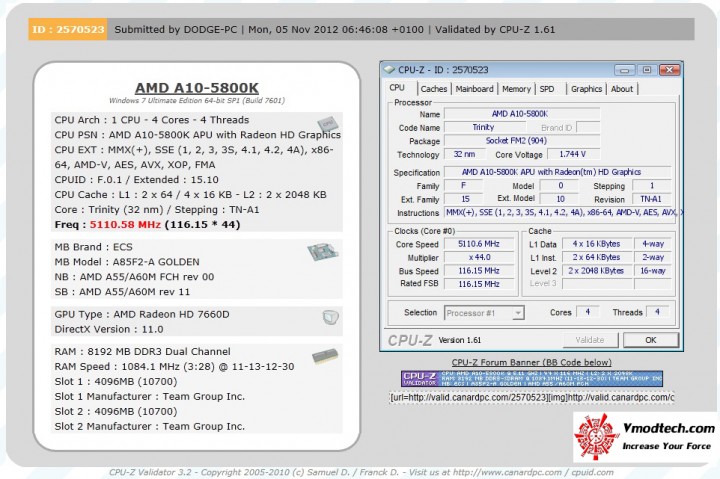
Task: Click the Technology 32 nm field
Action: point(464,154)
